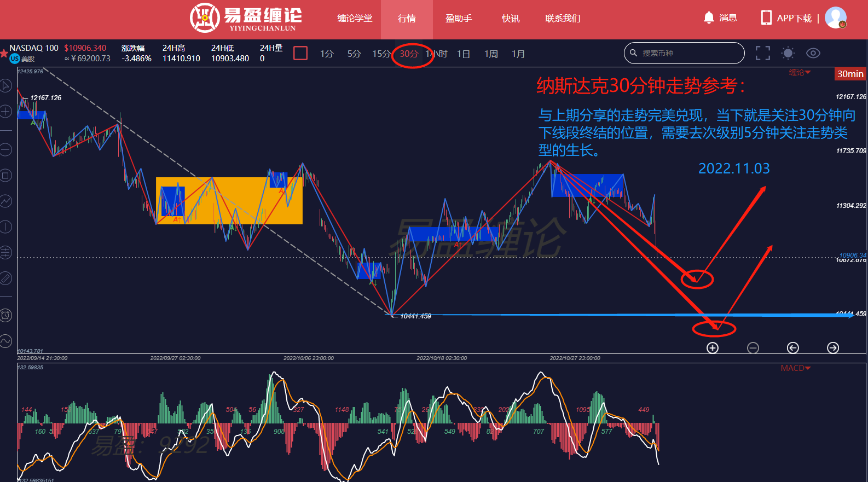
Task: Click the APP下载 link
Action: tap(794, 18)
